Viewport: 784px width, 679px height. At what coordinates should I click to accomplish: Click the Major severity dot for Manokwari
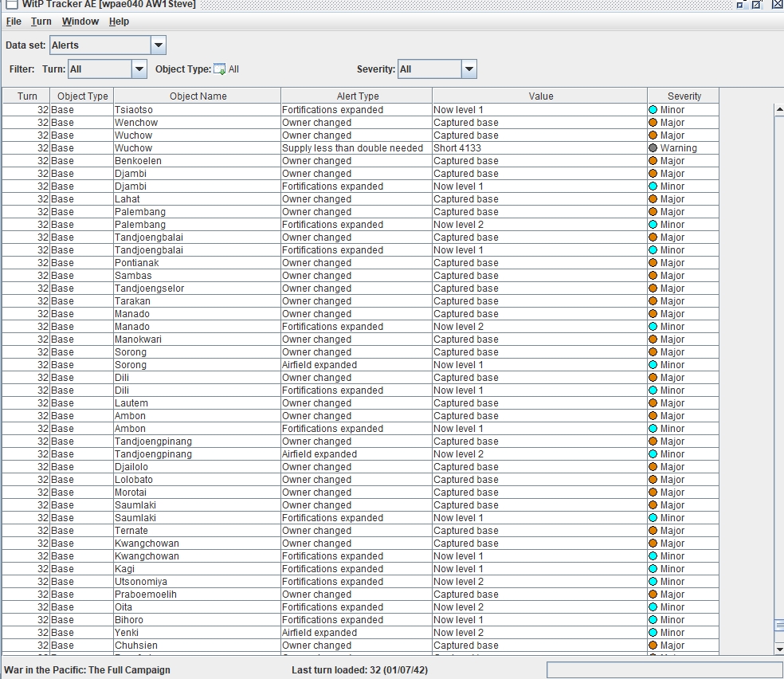653,339
